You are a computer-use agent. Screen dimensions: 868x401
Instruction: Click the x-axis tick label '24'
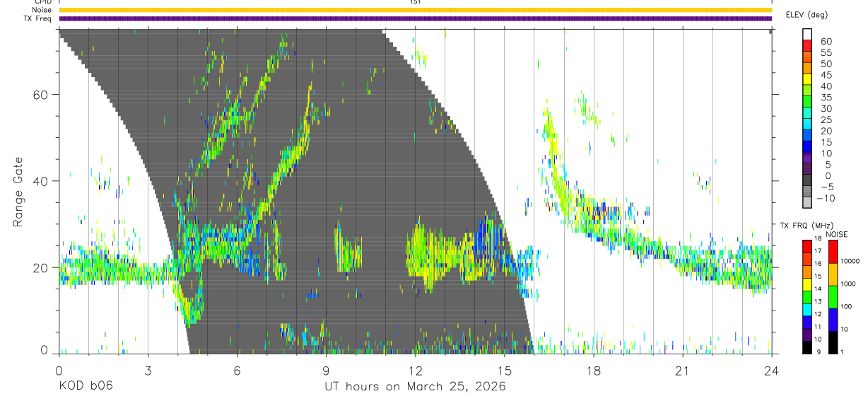pos(771,370)
